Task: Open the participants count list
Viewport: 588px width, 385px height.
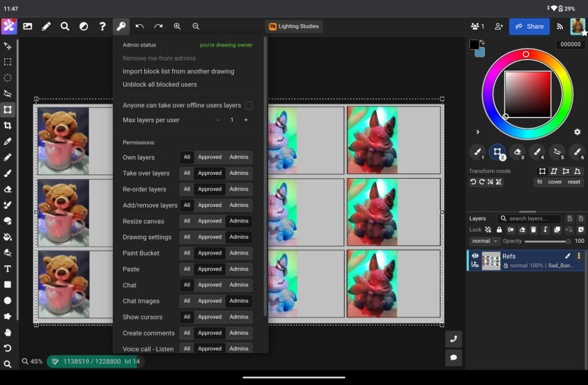Action: point(477,26)
